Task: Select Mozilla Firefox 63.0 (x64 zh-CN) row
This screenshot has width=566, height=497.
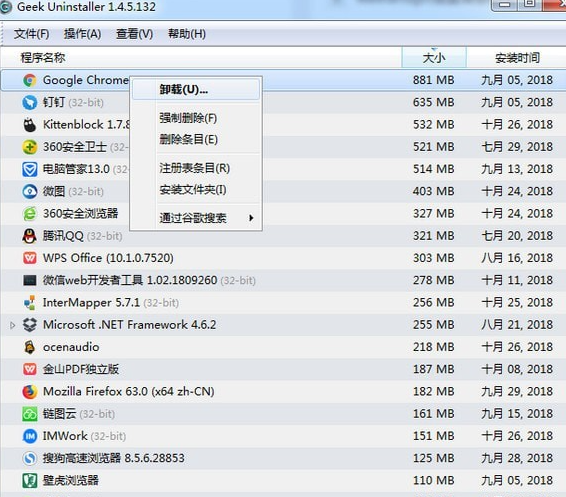Action: coord(283,392)
